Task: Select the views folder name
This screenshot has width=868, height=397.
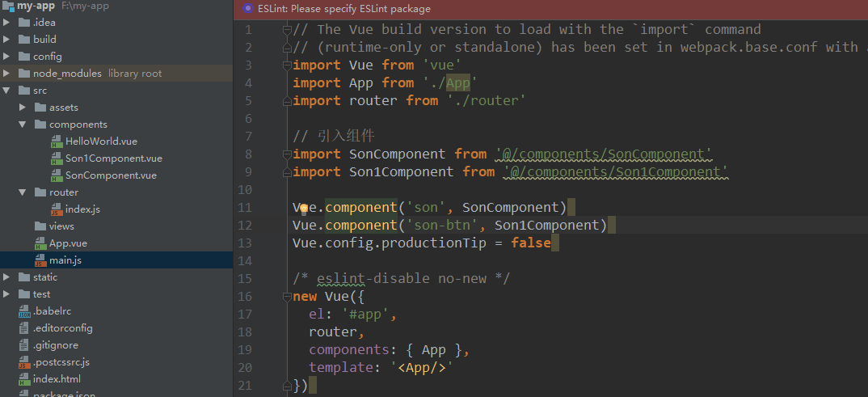Action: click(x=61, y=226)
